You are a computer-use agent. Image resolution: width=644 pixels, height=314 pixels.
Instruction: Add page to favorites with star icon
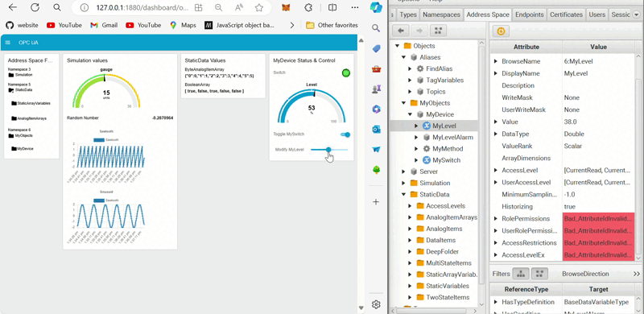[x=258, y=7]
